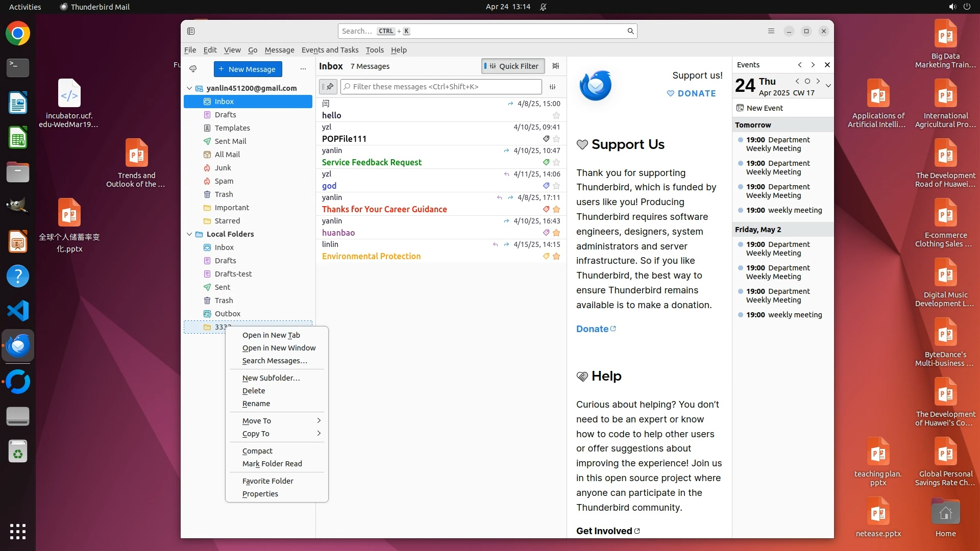Click the folder pane options ellipsis
This screenshot has height=551, width=980.
[x=303, y=69]
